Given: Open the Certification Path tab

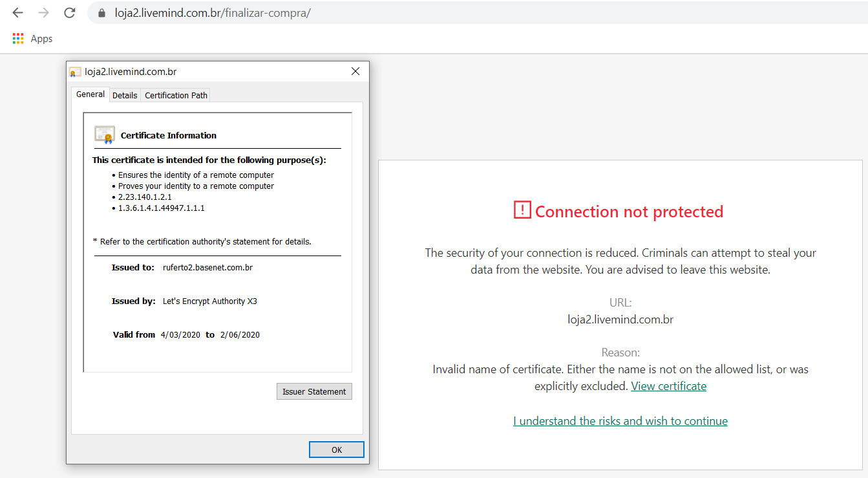Looking at the screenshot, I should click(x=176, y=95).
